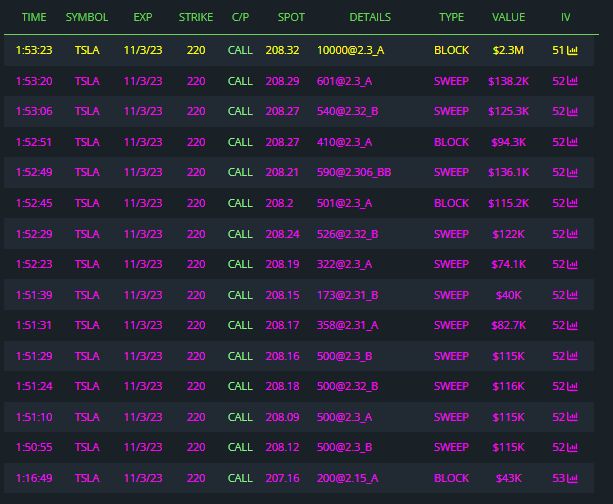This screenshot has width=613, height=504.
Task: Select the 526@2.32_B details cell
Action: click(348, 234)
